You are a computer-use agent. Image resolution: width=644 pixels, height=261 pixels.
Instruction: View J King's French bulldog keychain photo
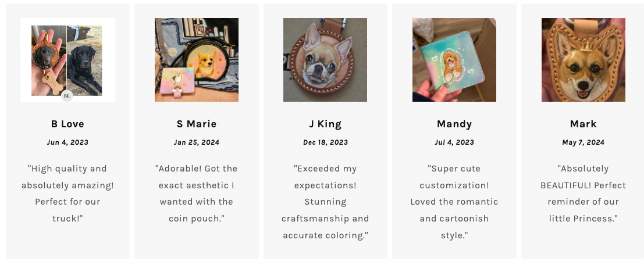click(x=325, y=60)
